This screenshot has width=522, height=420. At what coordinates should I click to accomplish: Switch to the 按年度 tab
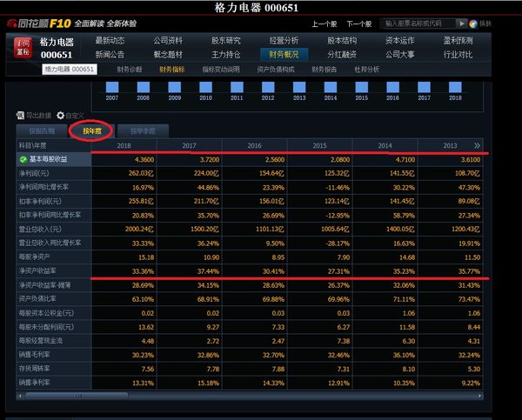(92, 131)
